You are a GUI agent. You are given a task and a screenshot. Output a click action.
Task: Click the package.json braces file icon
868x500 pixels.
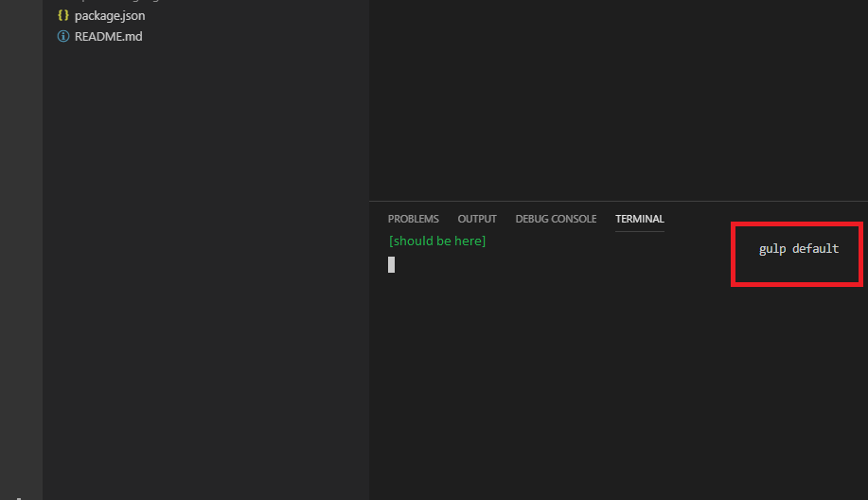click(x=63, y=15)
